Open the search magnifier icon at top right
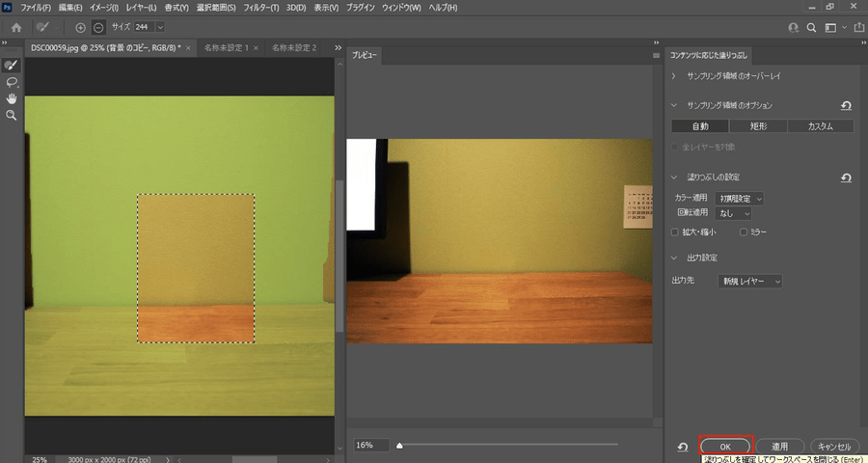Image resolution: width=868 pixels, height=463 pixels. pos(812,28)
